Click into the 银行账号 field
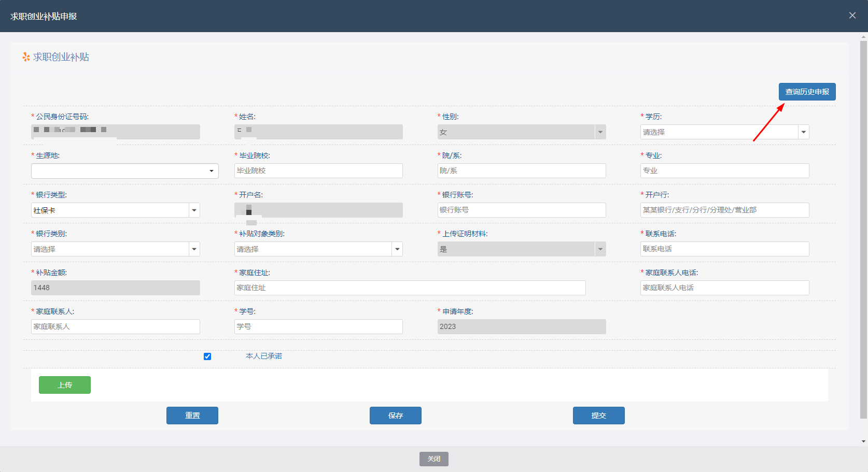 (521, 210)
